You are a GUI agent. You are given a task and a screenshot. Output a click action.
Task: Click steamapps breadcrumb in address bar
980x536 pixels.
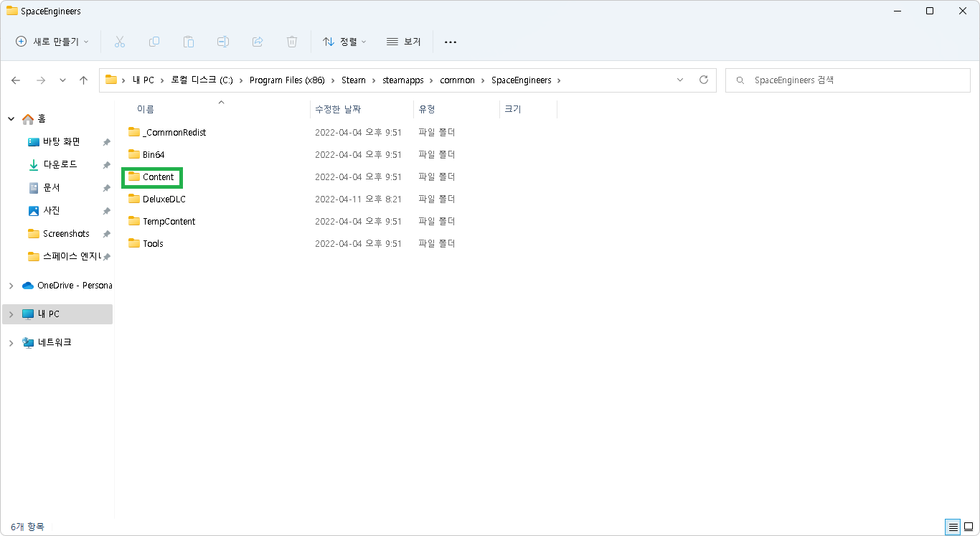click(x=403, y=80)
